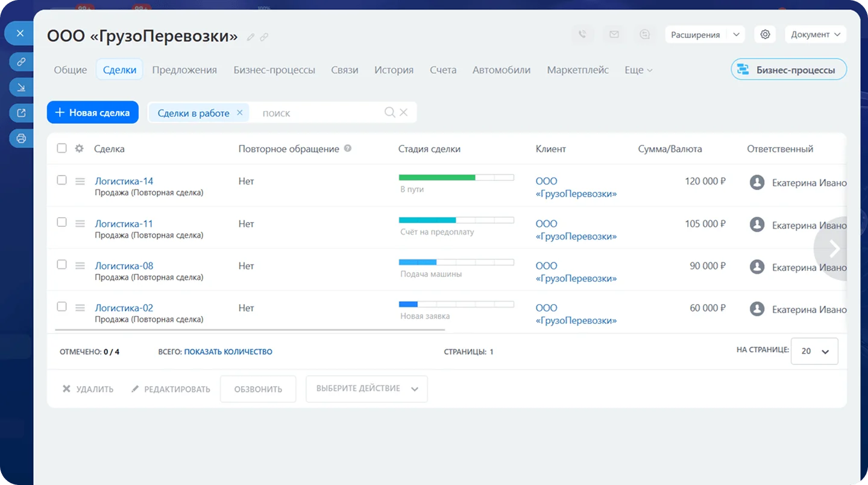Toggle the select-all checkbox in table header
Screen dimensions: 868x485
click(x=61, y=148)
